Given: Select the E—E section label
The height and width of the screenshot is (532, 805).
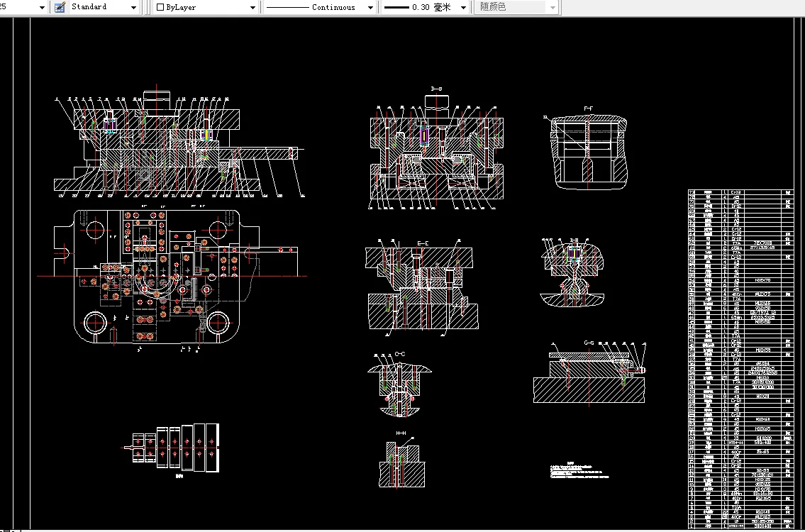Looking at the screenshot, I should [423, 243].
